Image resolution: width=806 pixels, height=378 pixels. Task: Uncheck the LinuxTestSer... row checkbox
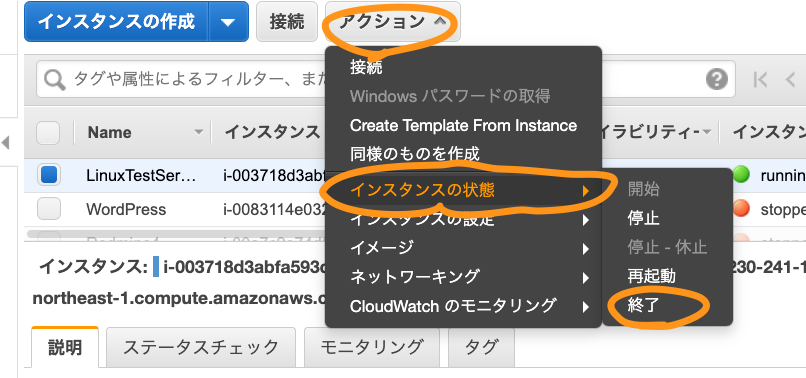[48, 175]
